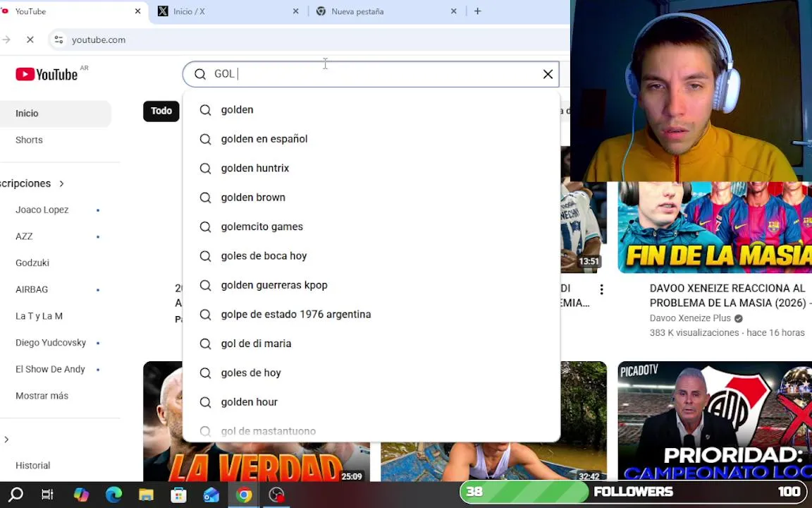The image size is (812, 508).
Task: Go to Inicio in the sidebar
Action: [x=55, y=114]
